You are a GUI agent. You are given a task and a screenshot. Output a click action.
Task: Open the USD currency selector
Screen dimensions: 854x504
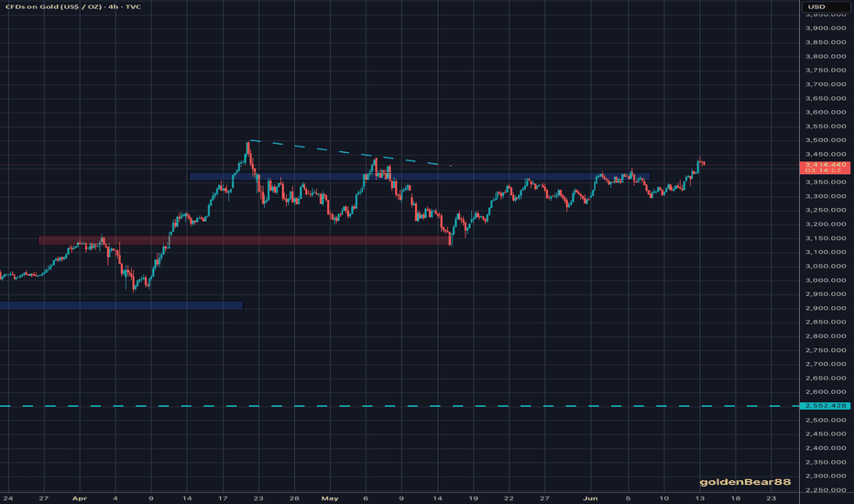pos(825,6)
